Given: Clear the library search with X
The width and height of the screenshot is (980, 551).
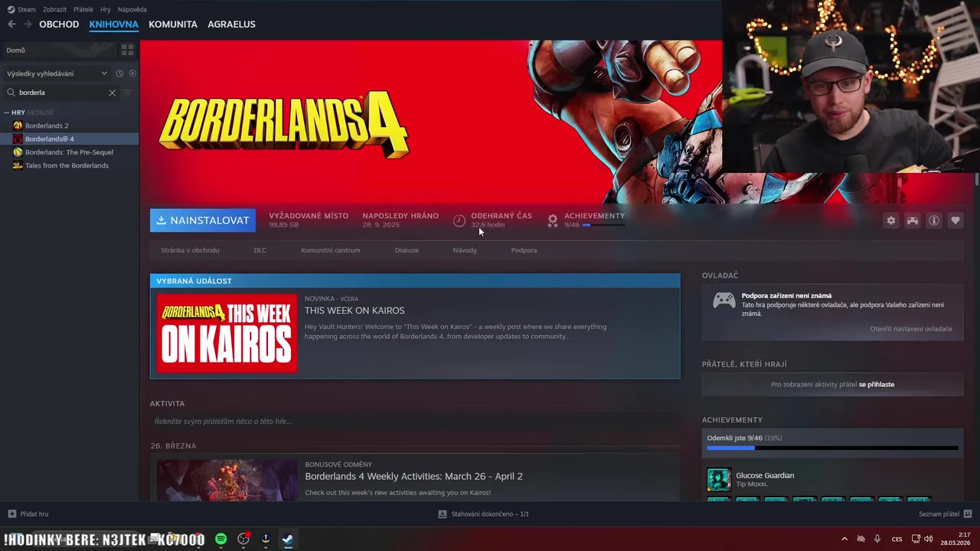Looking at the screenshot, I should point(112,93).
